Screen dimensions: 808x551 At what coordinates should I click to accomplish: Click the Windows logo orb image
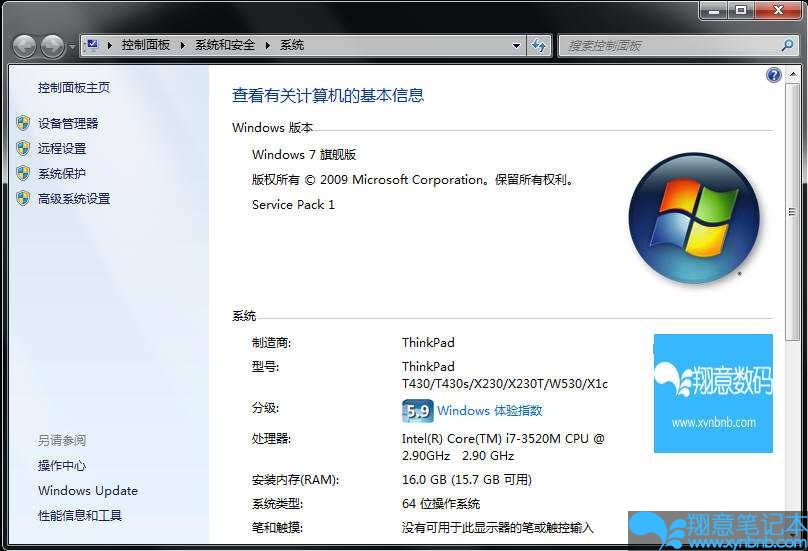(x=694, y=218)
